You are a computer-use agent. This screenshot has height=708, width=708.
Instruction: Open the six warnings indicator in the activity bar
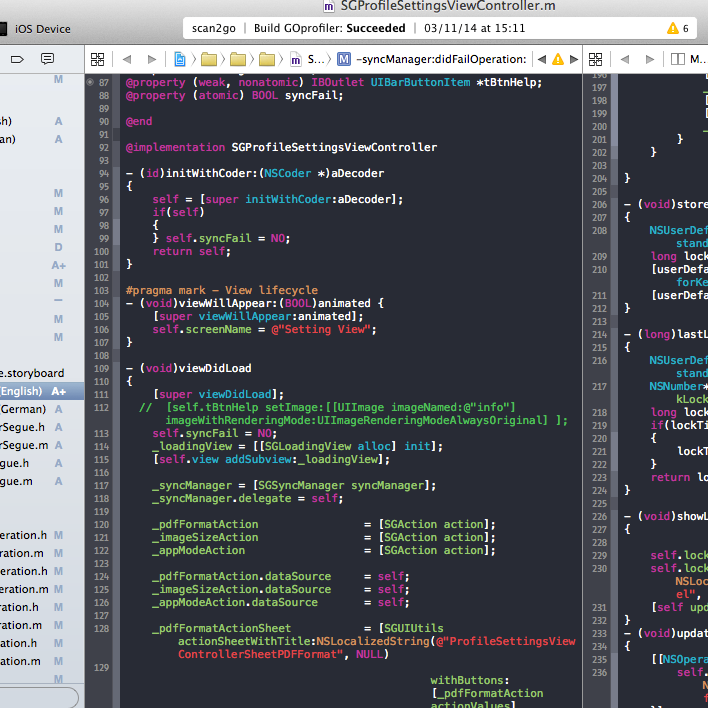[x=678, y=28]
